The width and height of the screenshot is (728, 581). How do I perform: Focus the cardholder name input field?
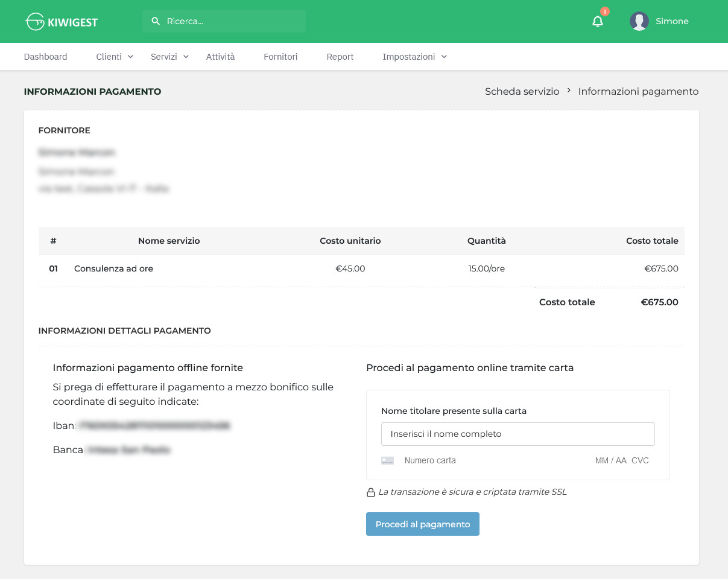coord(518,434)
